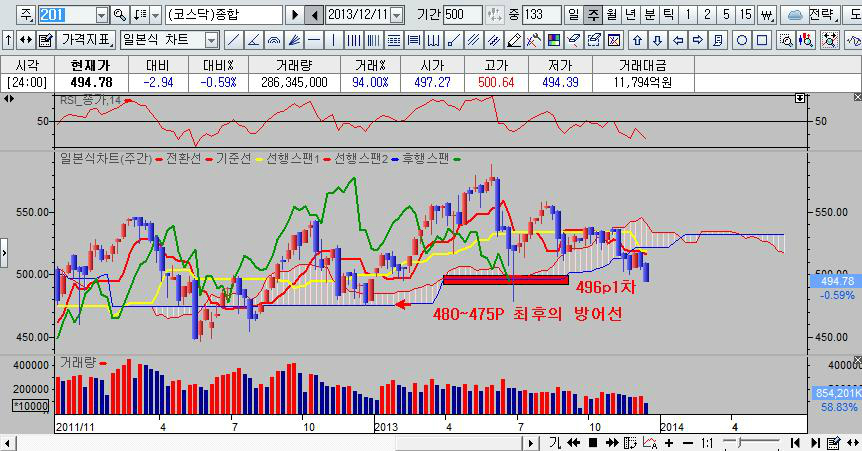Toggle the weekly (주) period button
This screenshot has width=862, height=451.
(x=591, y=15)
